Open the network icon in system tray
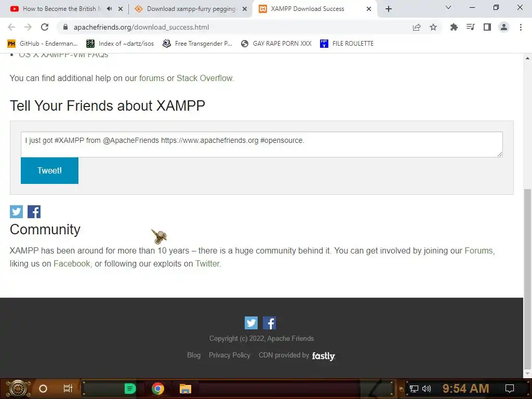Screen dimensions: 532x399 pos(414,389)
